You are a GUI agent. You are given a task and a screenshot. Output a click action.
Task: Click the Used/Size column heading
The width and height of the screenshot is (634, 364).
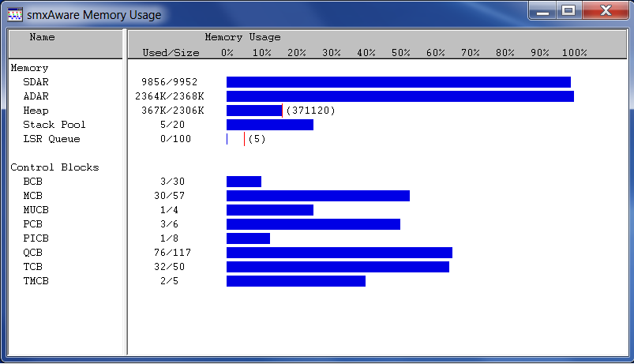pyautogui.click(x=171, y=53)
